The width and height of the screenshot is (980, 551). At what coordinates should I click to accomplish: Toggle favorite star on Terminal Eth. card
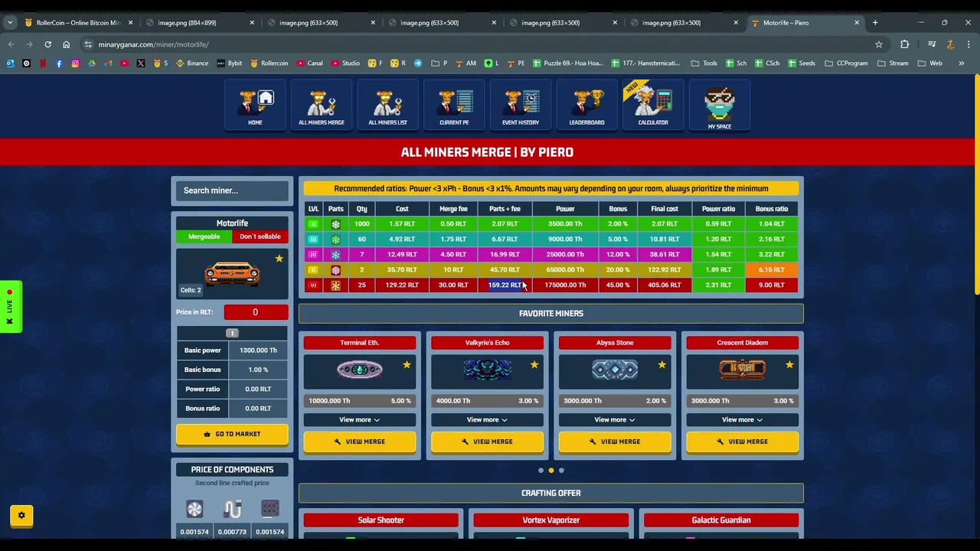(x=407, y=365)
